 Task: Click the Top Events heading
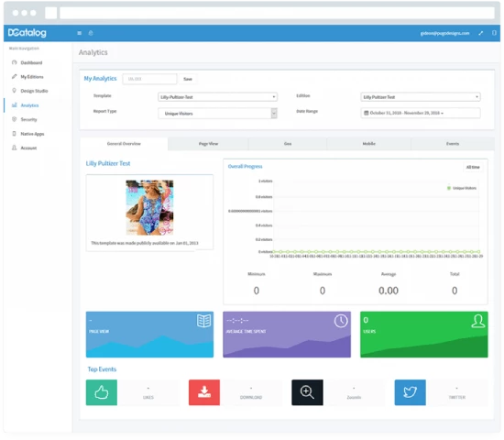pyautogui.click(x=102, y=369)
